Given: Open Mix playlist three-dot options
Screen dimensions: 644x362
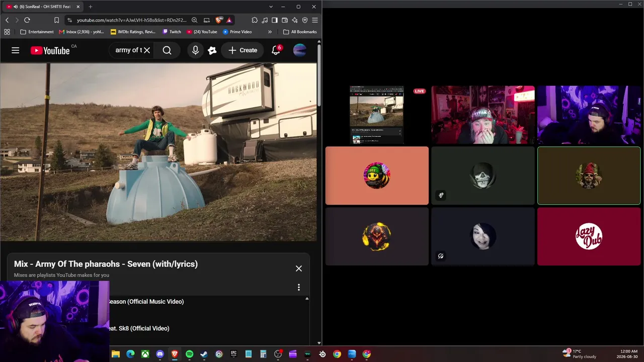Looking at the screenshot, I should [x=299, y=287].
